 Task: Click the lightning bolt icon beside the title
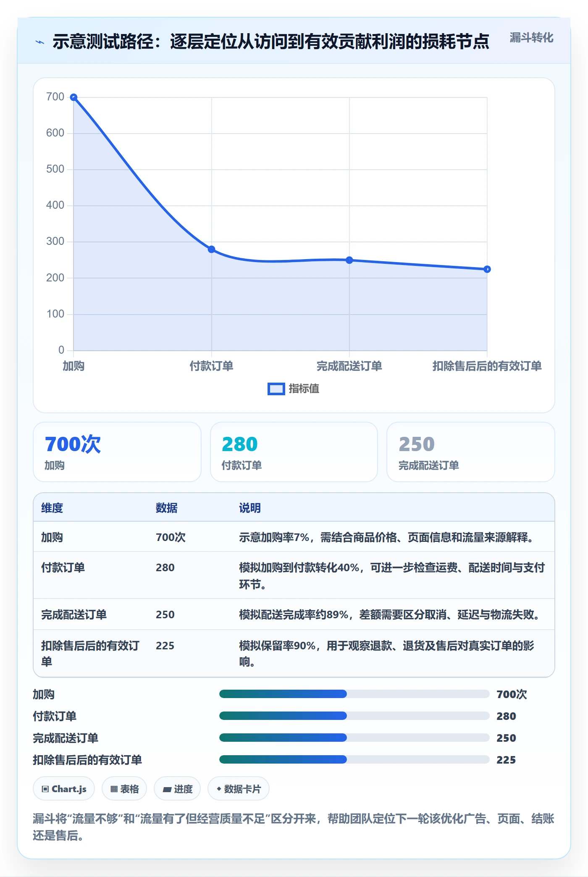coord(40,42)
